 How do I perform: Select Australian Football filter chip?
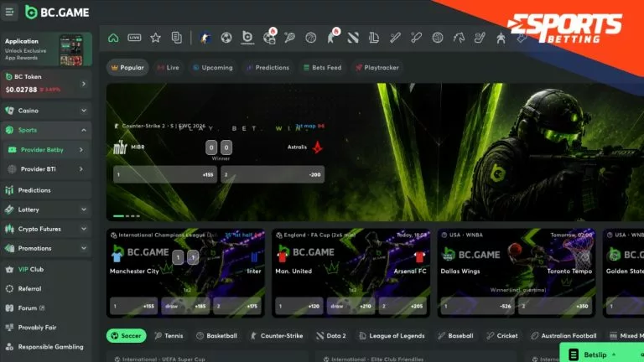[563, 336]
